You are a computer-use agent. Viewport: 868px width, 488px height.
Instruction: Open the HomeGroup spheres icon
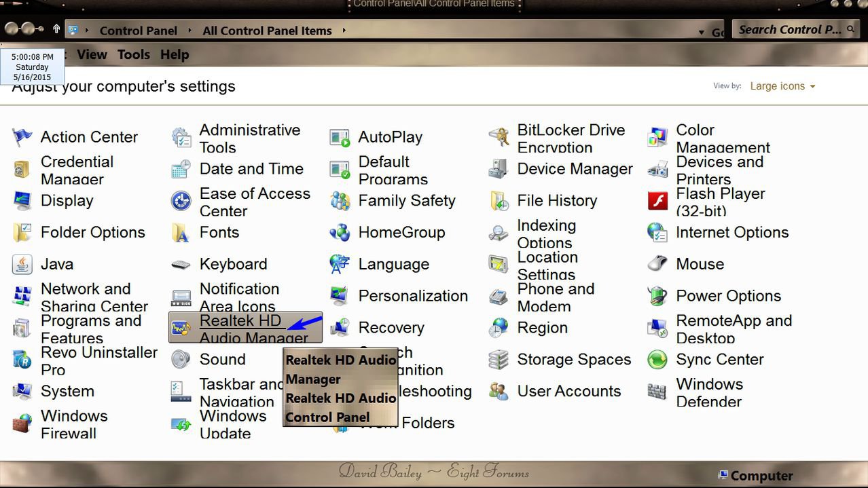(x=340, y=233)
